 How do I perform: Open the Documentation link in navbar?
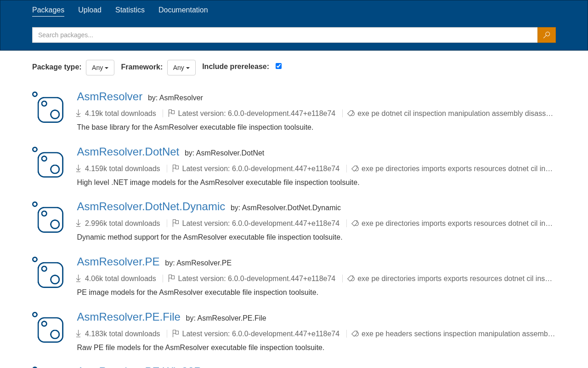coord(183,10)
